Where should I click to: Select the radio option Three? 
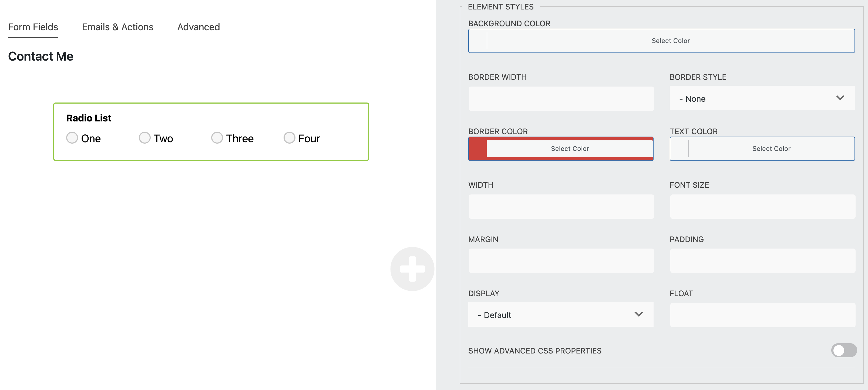pyautogui.click(x=217, y=138)
